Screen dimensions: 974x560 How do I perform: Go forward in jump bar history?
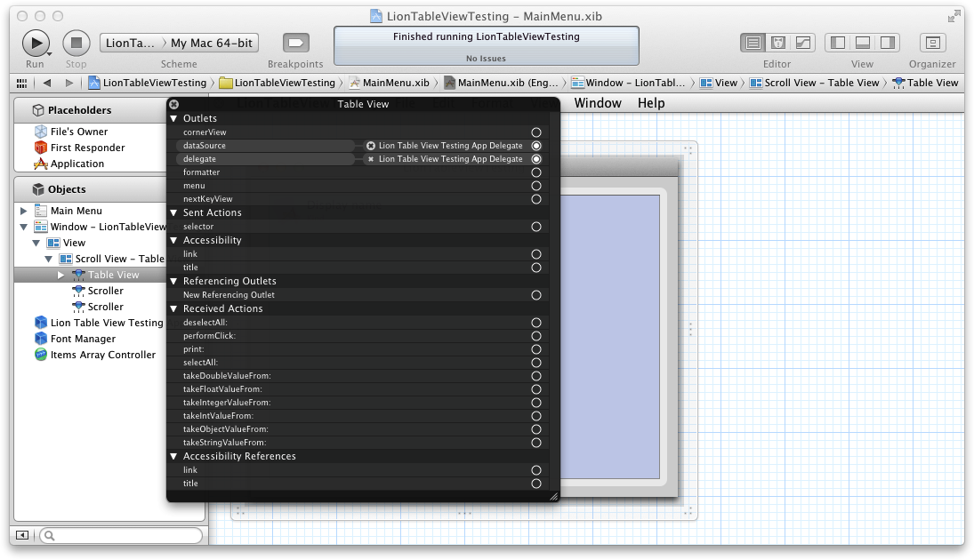[x=69, y=83]
